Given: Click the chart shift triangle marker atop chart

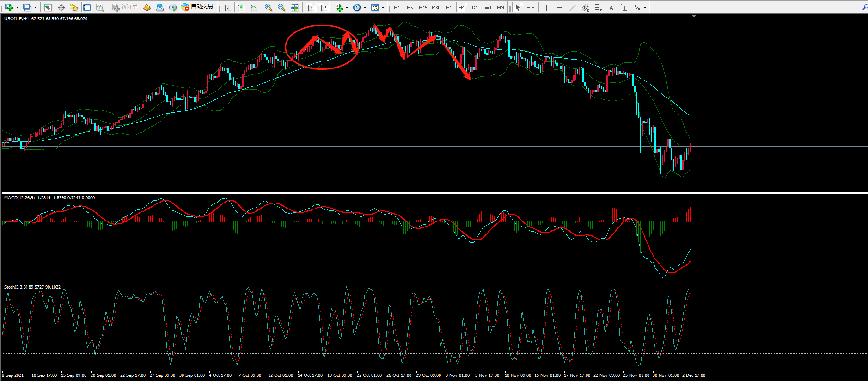Looking at the screenshot, I should pos(694,17).
